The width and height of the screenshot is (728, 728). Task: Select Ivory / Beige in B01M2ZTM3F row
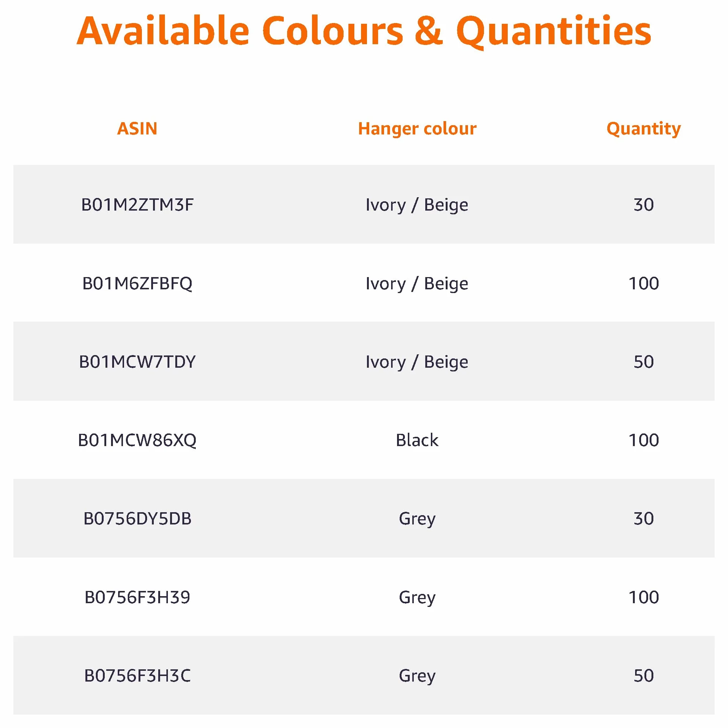click(x=417, y=205)
